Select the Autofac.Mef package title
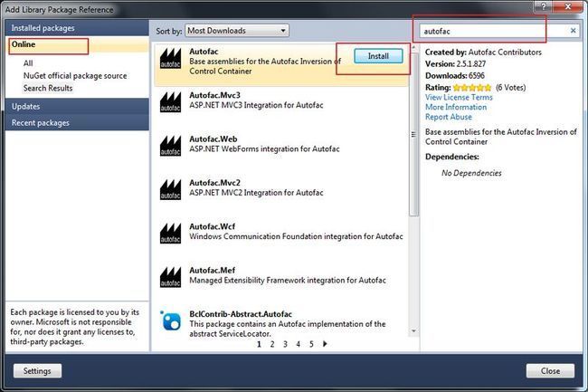This screenshot has width=588, height=392. [212, 271]
